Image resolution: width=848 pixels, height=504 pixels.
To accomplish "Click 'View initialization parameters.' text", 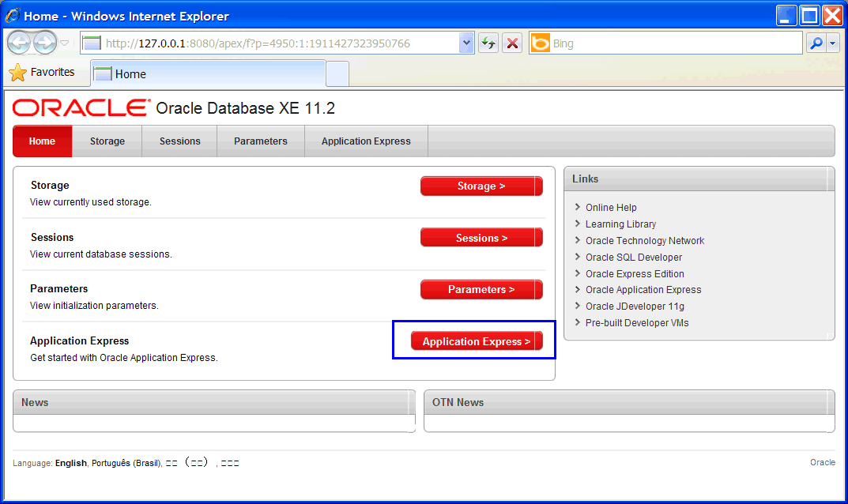I will coord(94,306).
